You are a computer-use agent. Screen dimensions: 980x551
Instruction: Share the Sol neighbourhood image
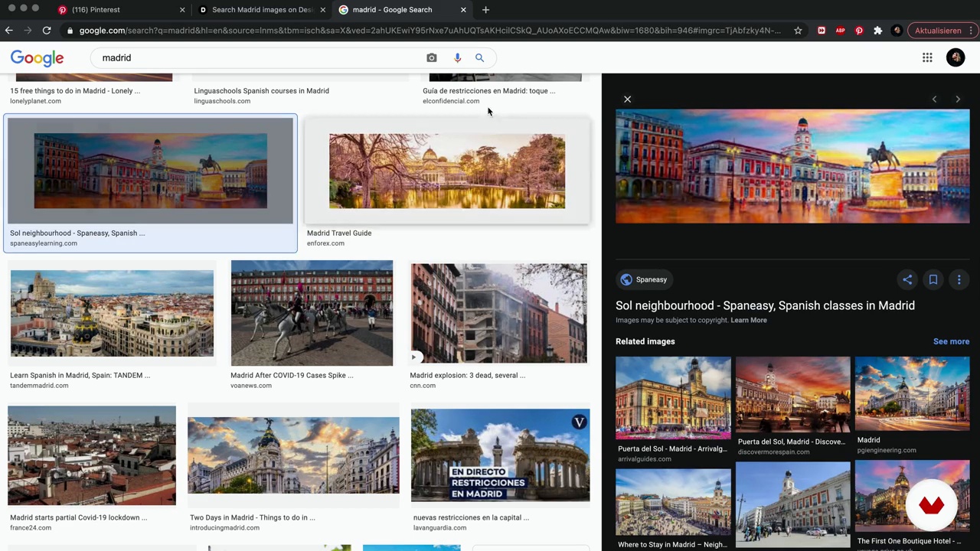click(x=907, y=279)
